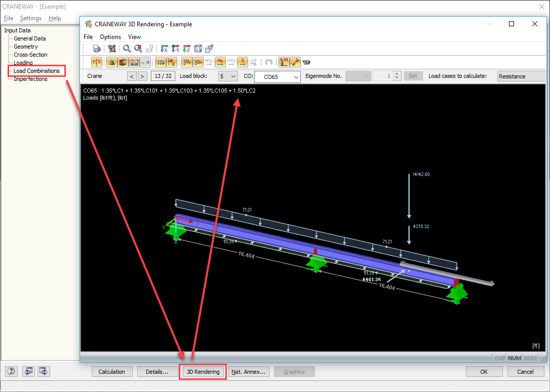
Task: Open the Eigenmode No. dropdown
Action: tap(358, 75)
